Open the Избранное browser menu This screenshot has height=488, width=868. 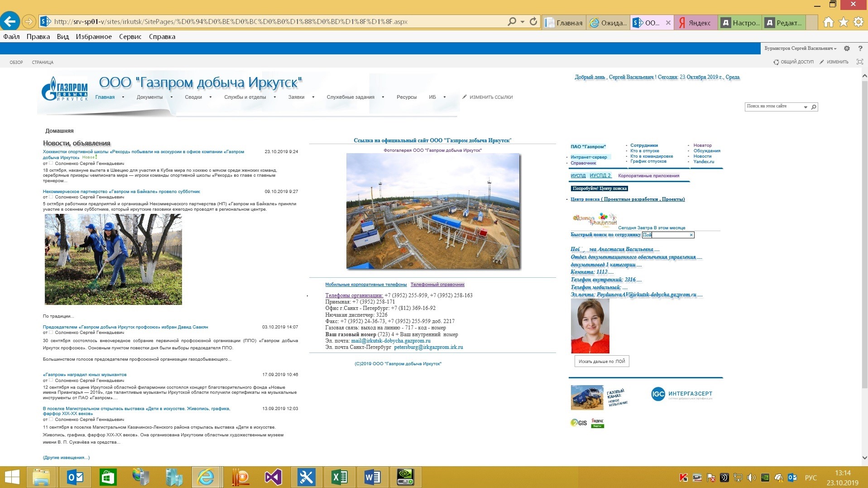94,37
